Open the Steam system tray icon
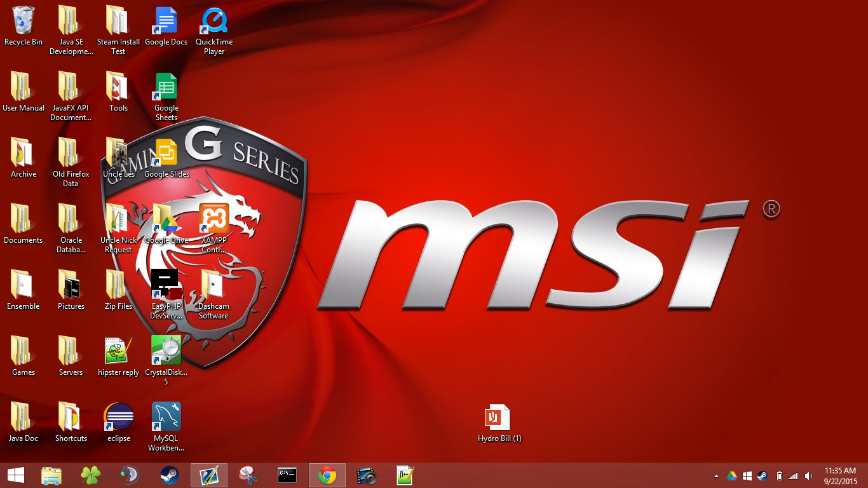The width and height of the screenshot is (868, 488). [x=763, y=476]
